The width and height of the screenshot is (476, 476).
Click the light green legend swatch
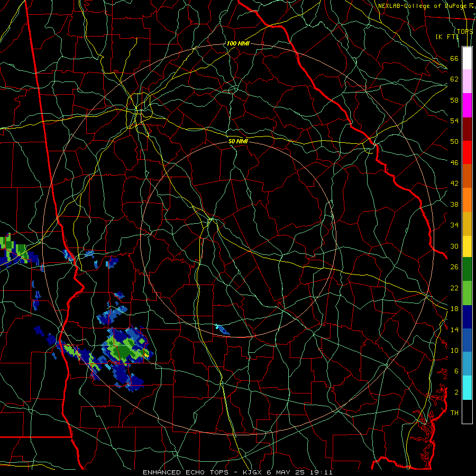(467, 293)
